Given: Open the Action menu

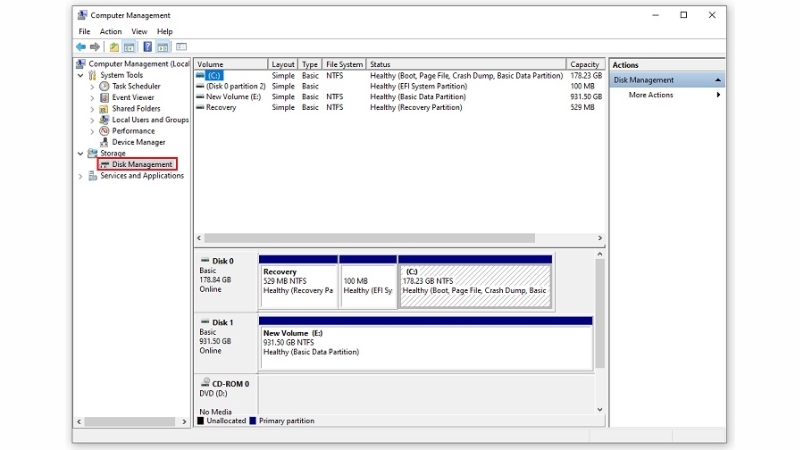Looking at the screenshot, I should (x=110, y=32).
